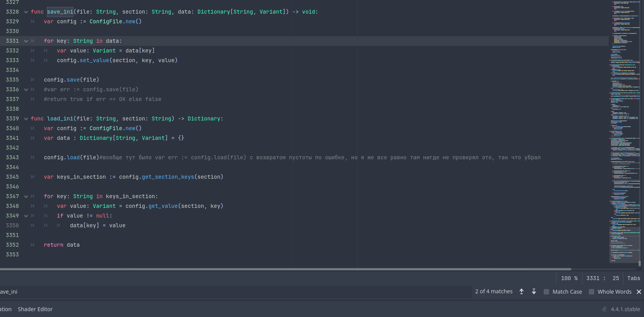Image resolution: width=644 pixels, height=317 pixels.
Task: Click the Tabs indentation indicator
Action: [633, 278]
